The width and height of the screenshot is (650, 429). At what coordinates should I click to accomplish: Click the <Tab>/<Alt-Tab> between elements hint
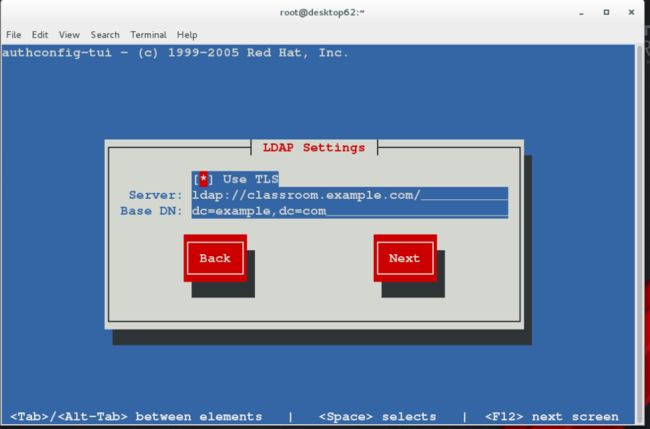(x=136, y=416)
